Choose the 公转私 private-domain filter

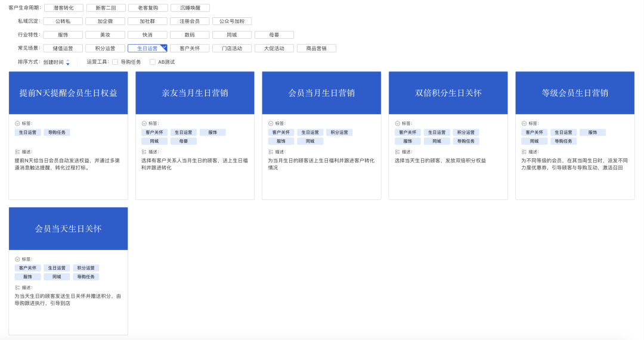pos(63,21)
